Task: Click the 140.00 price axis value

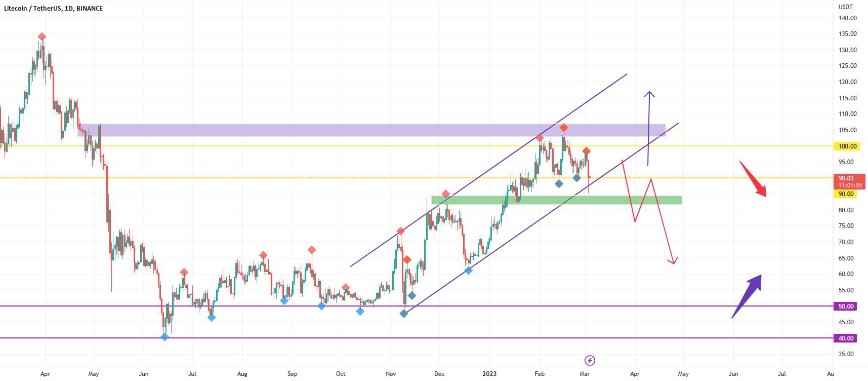Action: (847, 18)
